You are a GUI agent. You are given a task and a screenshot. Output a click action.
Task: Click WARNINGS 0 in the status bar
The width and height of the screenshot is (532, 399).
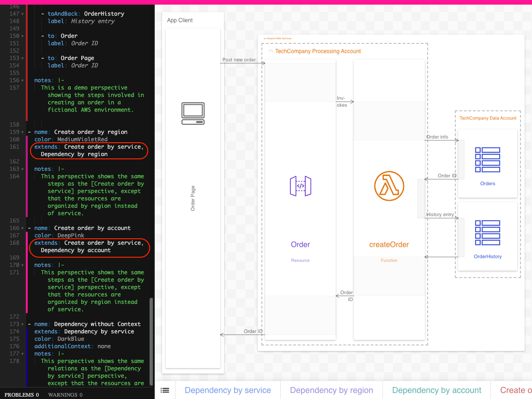65,395
